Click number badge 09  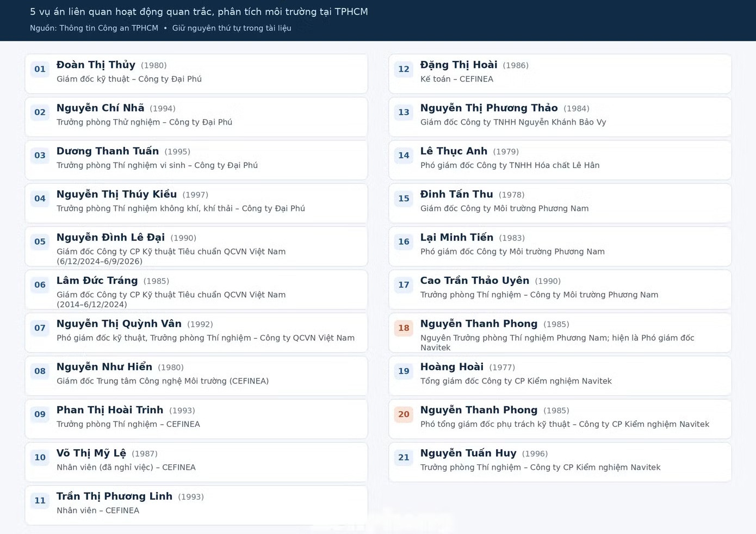[40, 414]
